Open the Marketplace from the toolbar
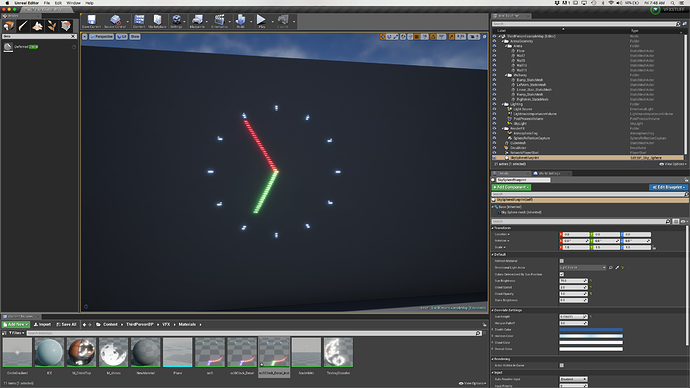Image resolution: width=690 pixels, height=388 pixels. coord(157,21)
